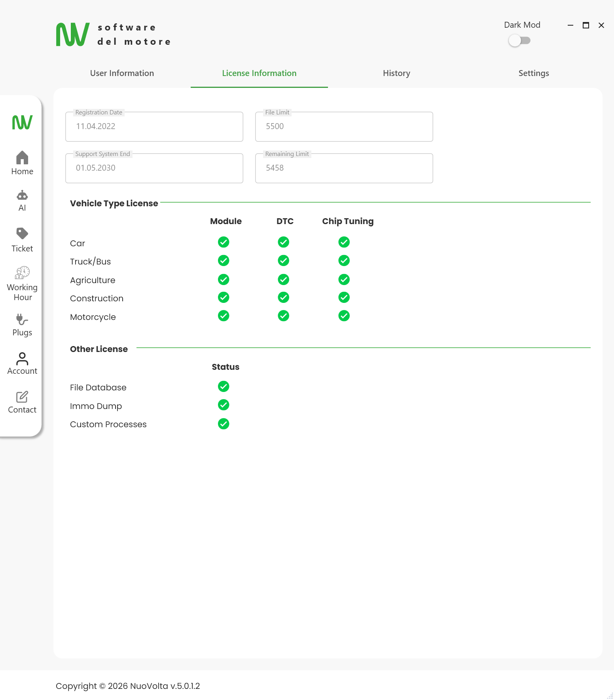Screen dimensions: 614x700
Task: Click Motorcycle Chip Tuning checkmark
Action: point(344,316)
